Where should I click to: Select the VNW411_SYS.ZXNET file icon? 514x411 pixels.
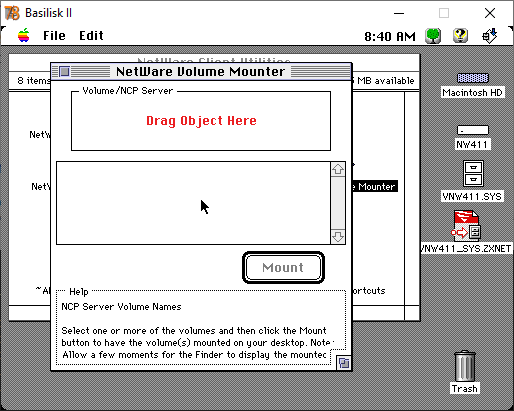coord(466,225)
